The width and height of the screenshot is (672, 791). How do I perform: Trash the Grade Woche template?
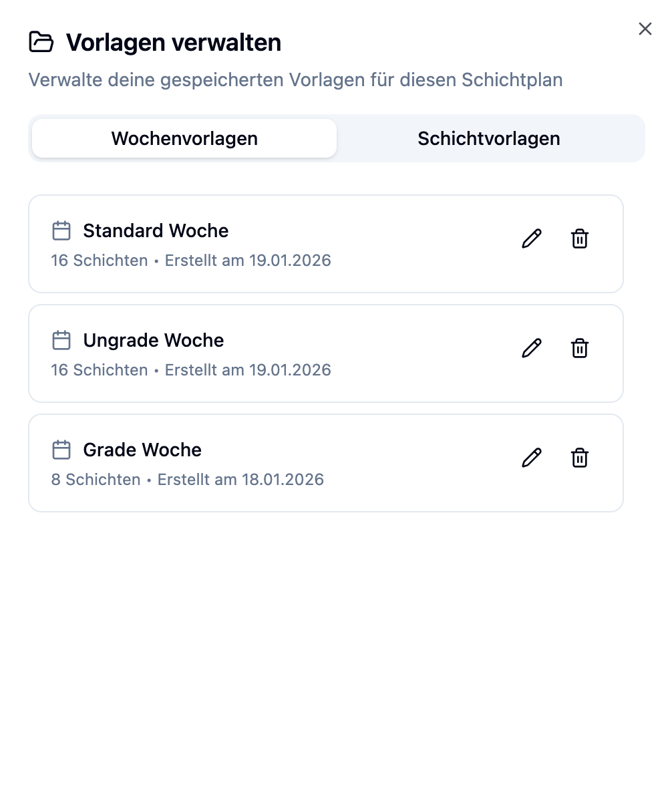click(580, 458)
